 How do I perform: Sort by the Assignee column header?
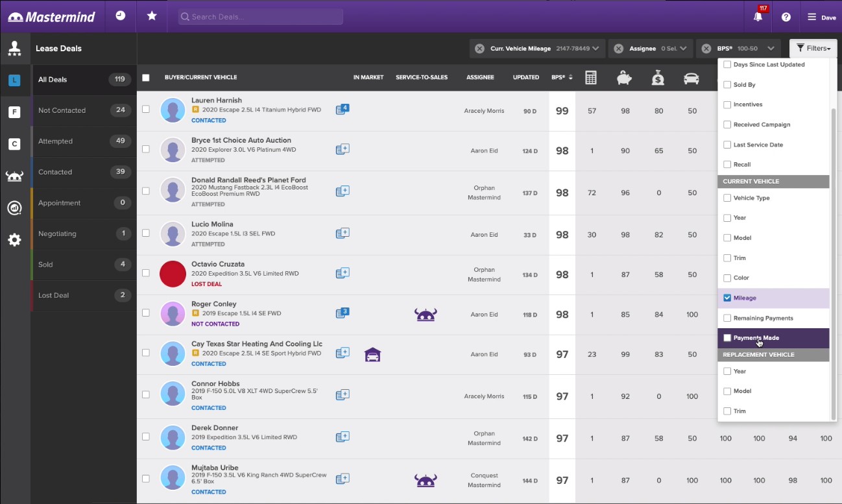[480, 78]
